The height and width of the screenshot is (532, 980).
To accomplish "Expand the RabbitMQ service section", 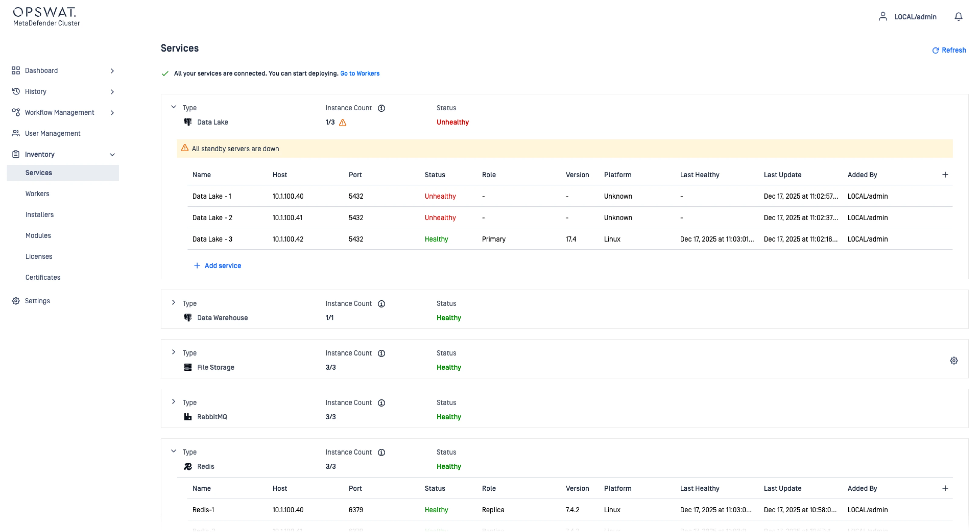I will (x=173, y=401).
